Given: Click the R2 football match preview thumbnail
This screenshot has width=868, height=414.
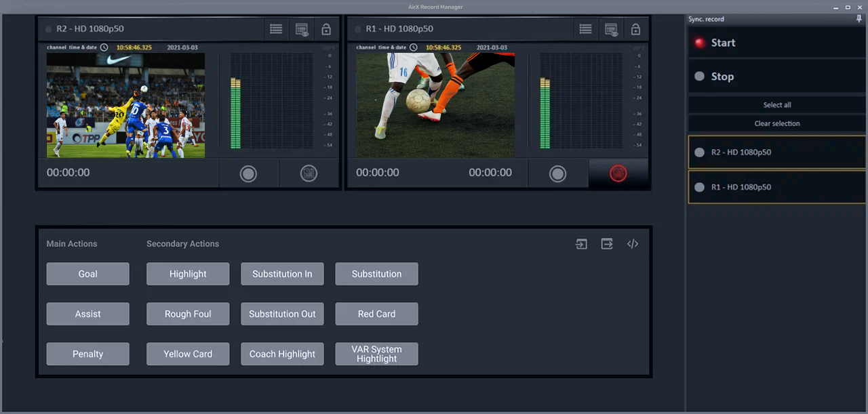Looking at the screenshot, I should click(125, 105).
